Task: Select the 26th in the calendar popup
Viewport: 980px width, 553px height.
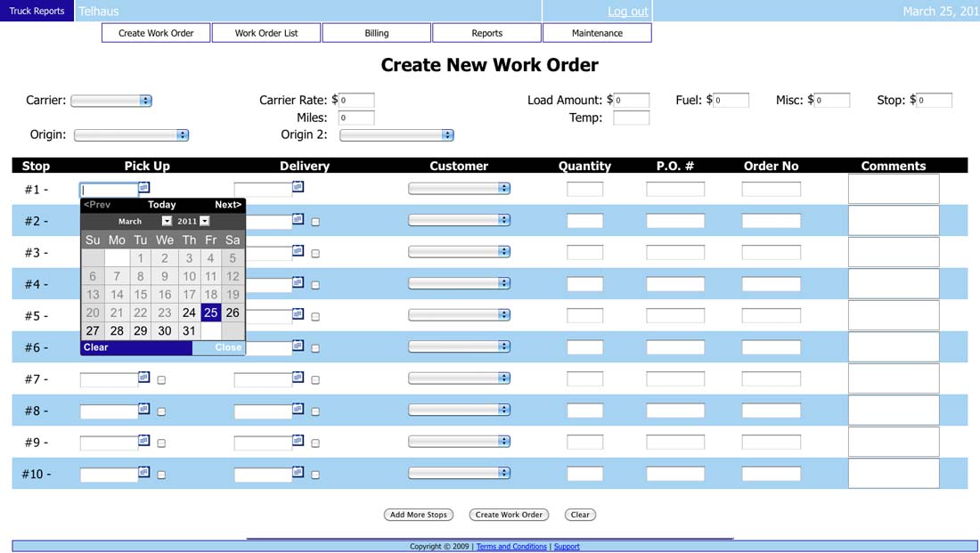Action: pos(233,313)
